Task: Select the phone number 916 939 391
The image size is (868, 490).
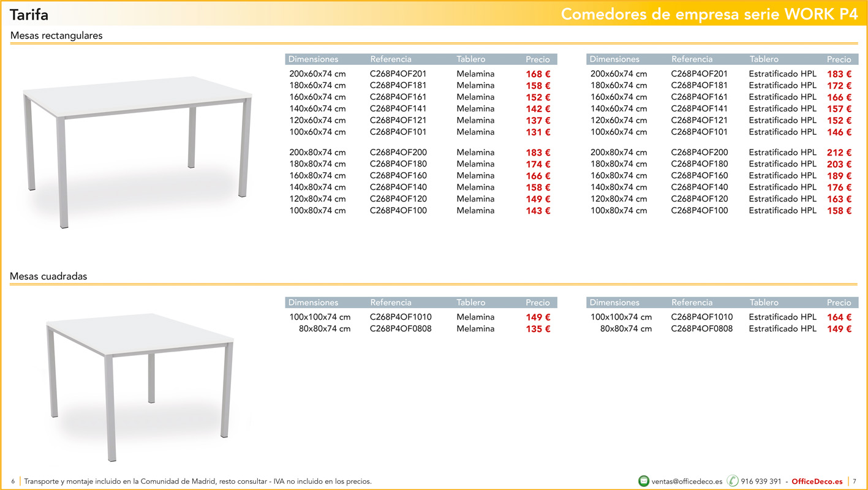Action: click(761, 481)
